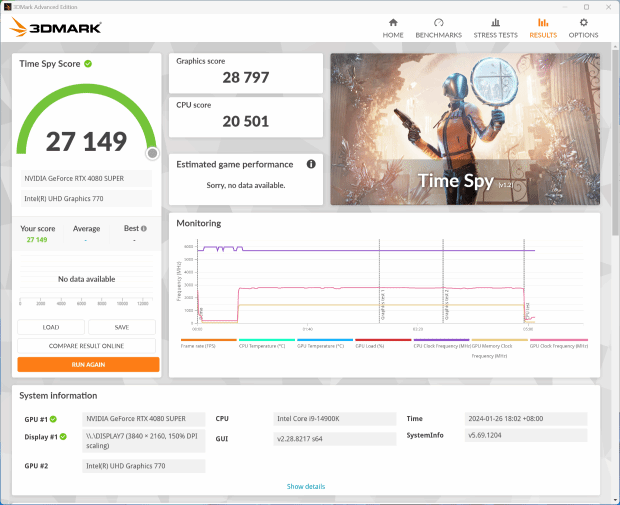Viewport: 620px width, 505px height.
Task: Click the CPU score 20 501 card
Action: (246, 117)
